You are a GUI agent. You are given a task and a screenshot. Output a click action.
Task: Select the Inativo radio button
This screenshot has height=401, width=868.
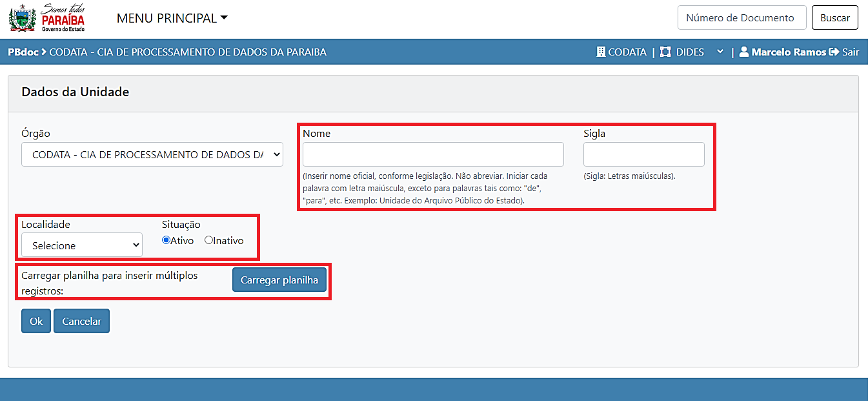(208, 240)
